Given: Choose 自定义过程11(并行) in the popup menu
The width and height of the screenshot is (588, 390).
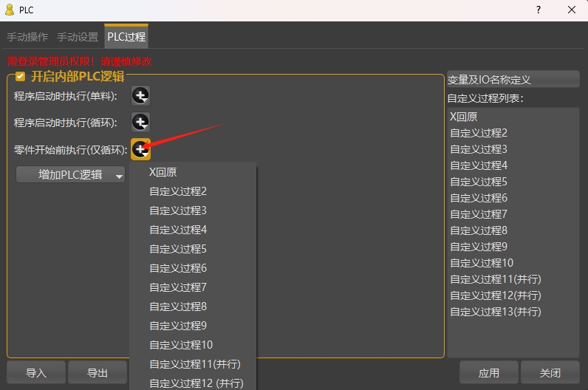Looking at the screenshot, I should pos(193,364).
